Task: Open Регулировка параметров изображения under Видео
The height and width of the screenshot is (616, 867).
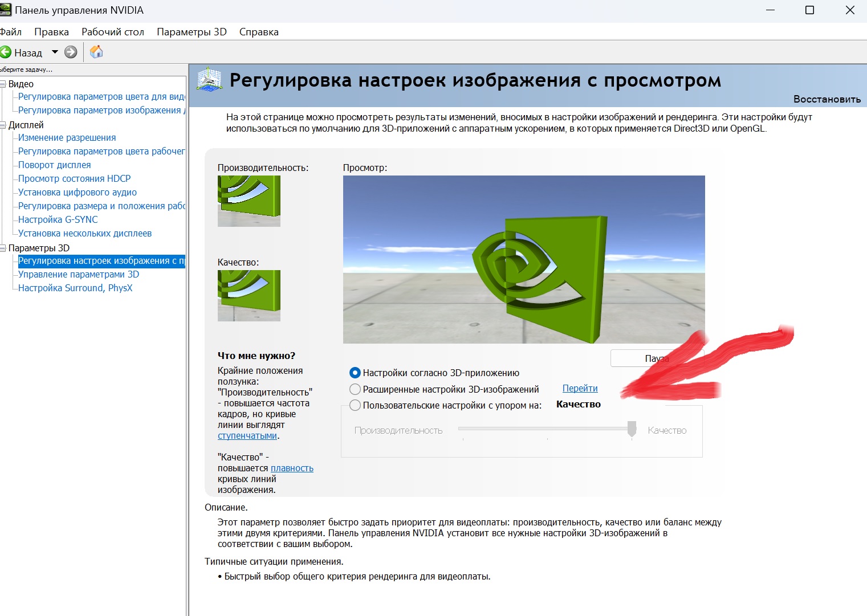Action: click(x=101, y=110)
